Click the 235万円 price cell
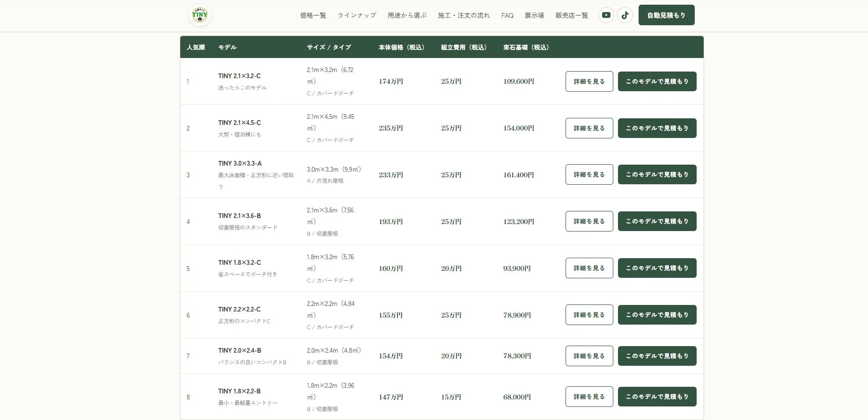 pos(391,128)
